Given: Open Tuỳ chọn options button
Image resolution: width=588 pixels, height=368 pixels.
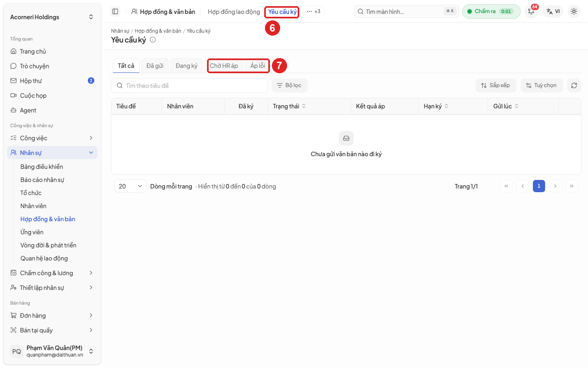Looking at the screenshot, I should point(541,85).
